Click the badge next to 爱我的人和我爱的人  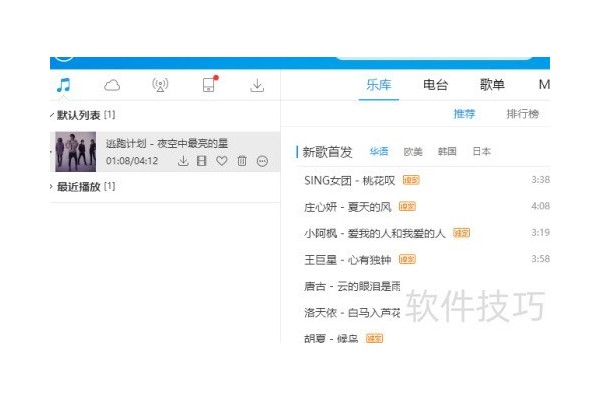[x=461, y=233]
